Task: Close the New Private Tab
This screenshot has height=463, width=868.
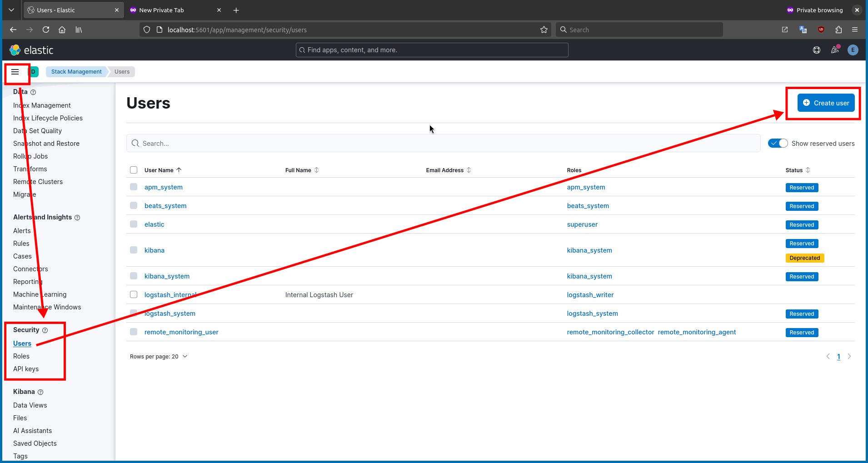Action: point(219,10)
